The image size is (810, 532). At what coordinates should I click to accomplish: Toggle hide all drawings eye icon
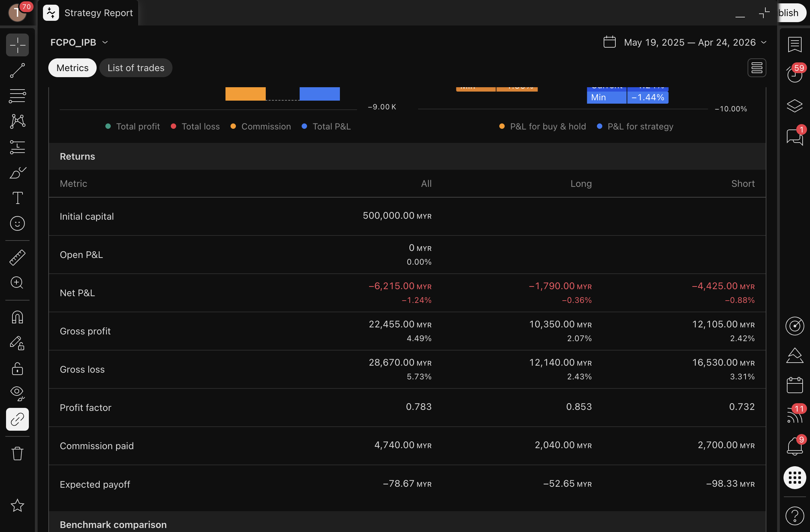17,393
